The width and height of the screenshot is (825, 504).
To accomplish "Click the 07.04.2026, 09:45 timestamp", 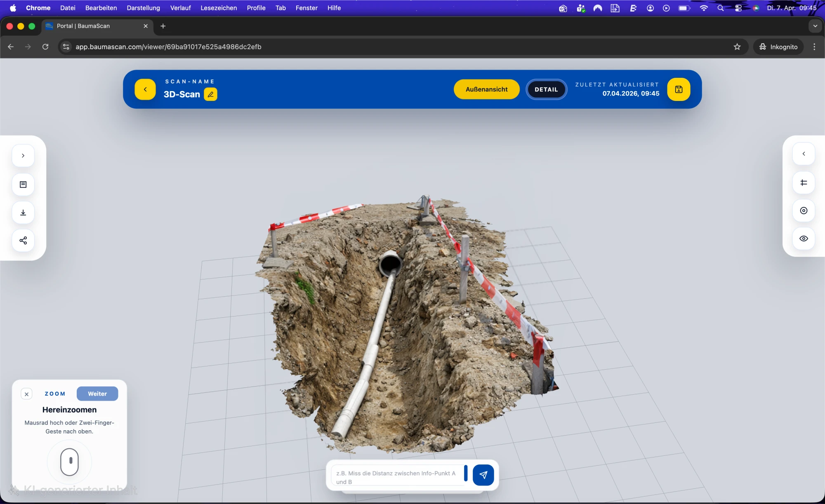I will pos(631,94).
